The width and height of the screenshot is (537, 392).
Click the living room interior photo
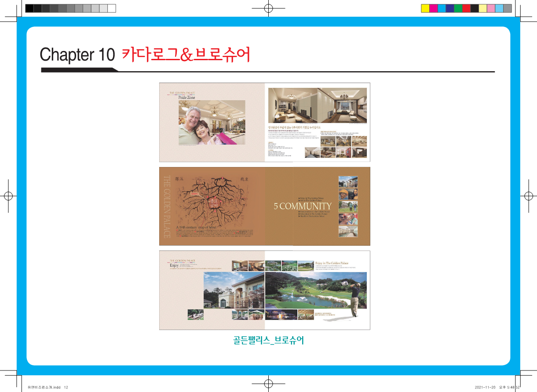point(317,105)
